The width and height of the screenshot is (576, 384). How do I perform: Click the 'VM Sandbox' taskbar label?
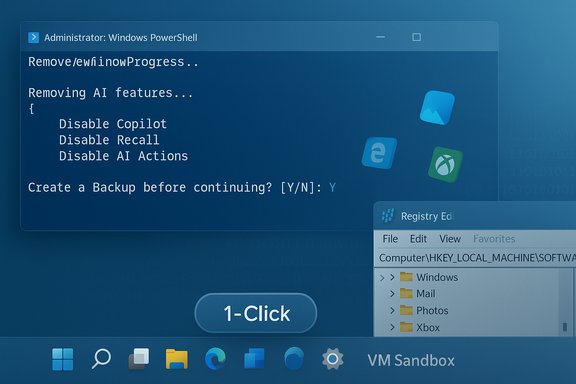[411, 360]
